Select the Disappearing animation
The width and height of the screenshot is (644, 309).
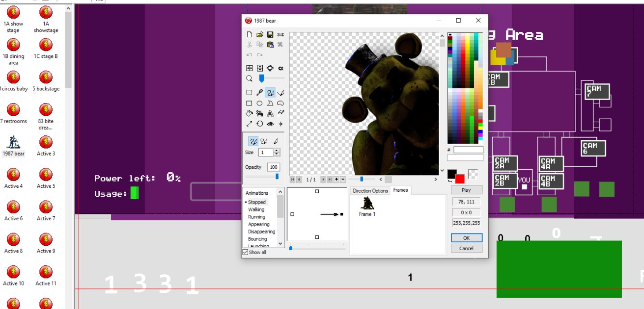click(261, 232)
